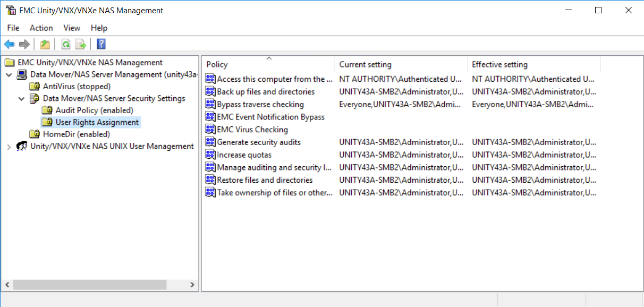Select the AntiVirus (stopped) tree node
The width and height of the screenshot is (644, 307).
(x=76, y=86)
